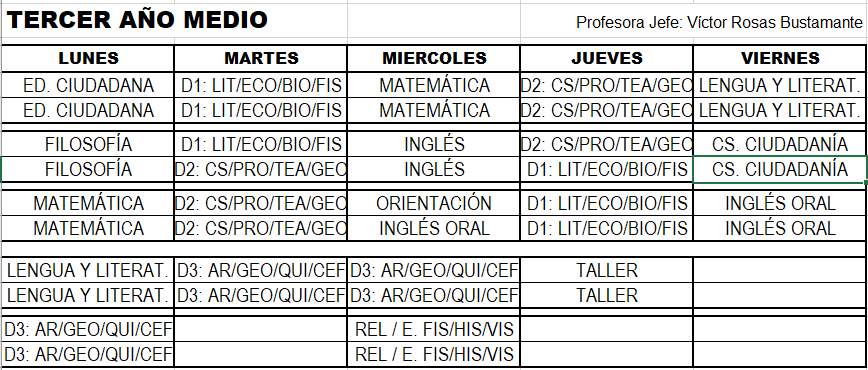This screenshot has height=370, width=868.
Task: Select the first FILOSOFÍA cell under LUNES
Action: click(x=88, y=144)
